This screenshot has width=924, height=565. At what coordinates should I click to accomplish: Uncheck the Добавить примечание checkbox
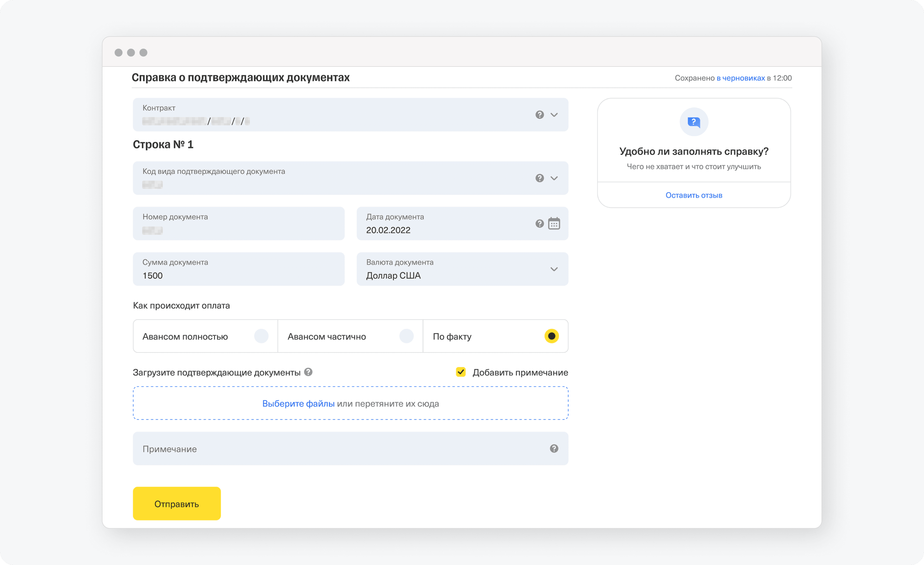(x=461, y=372)
